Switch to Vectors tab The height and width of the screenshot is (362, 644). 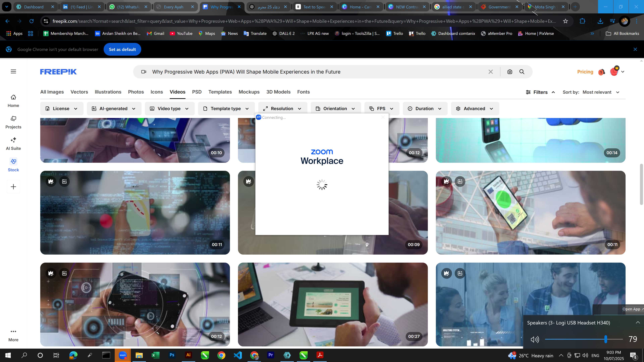[79, 92]
